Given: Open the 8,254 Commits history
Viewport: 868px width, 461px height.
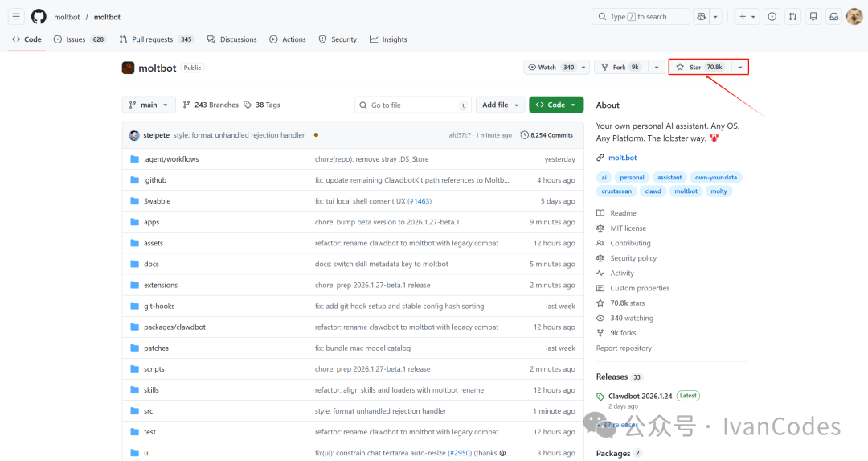Looking at the screenshot, I should (x=547, y=135).
